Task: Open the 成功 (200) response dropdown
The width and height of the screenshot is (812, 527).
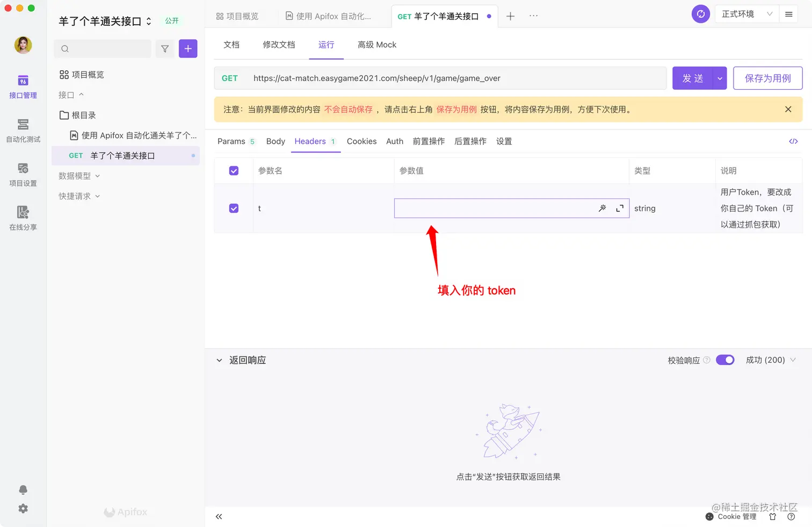Action: click(771, 360)
